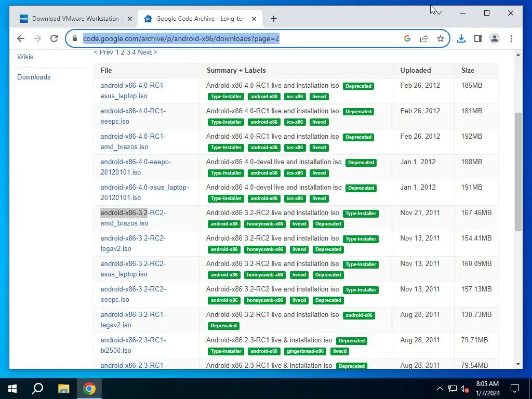Click the File column header
532x399 pixels.
pos(106,70)
